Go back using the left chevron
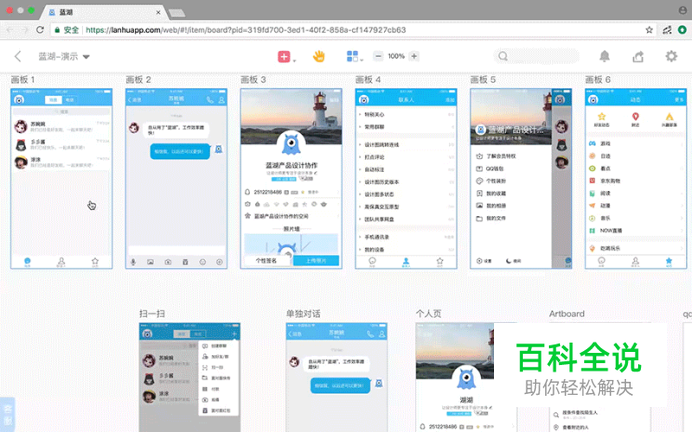This screenshot has height=432, width=692. click(x=18, y=56)
